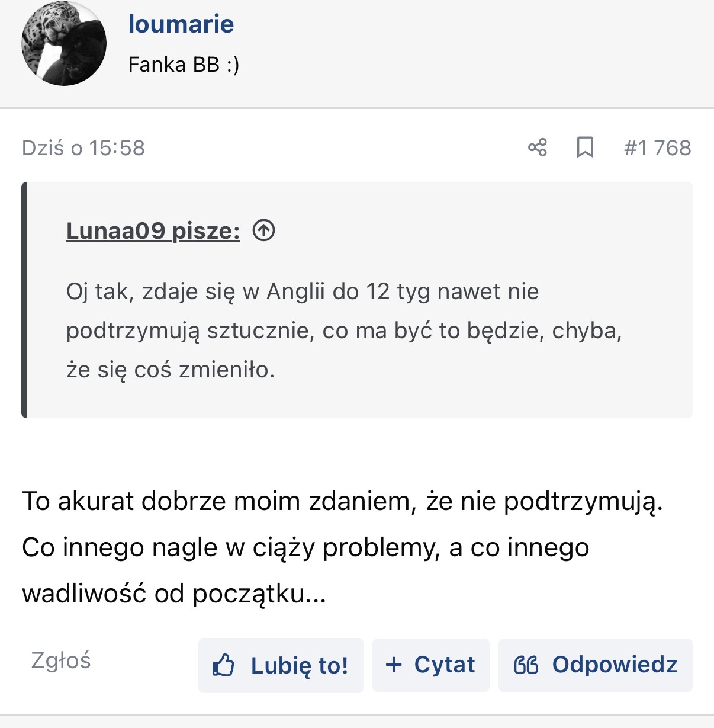Click the user title Fanka BB :)
714x728 pixels.
coord(184,64)
